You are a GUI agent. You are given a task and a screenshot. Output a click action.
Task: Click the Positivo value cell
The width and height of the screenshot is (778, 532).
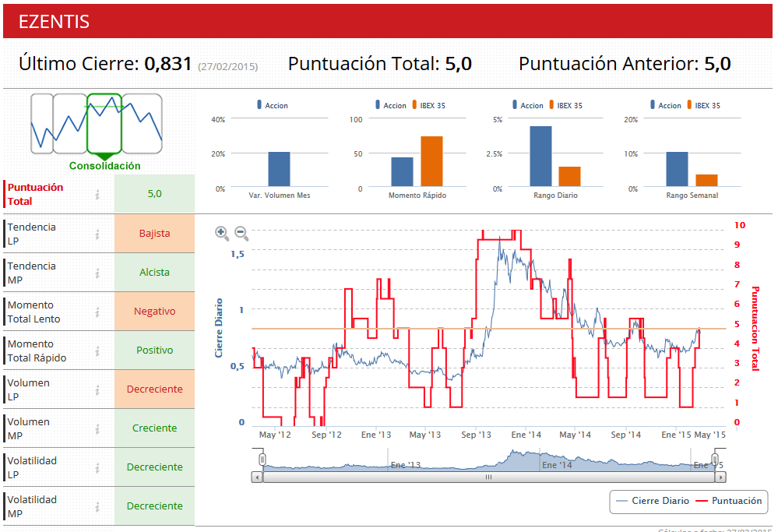pos(154,351)
